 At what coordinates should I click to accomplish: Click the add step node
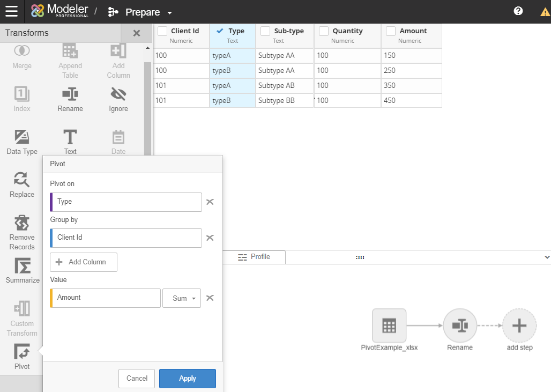519,326
